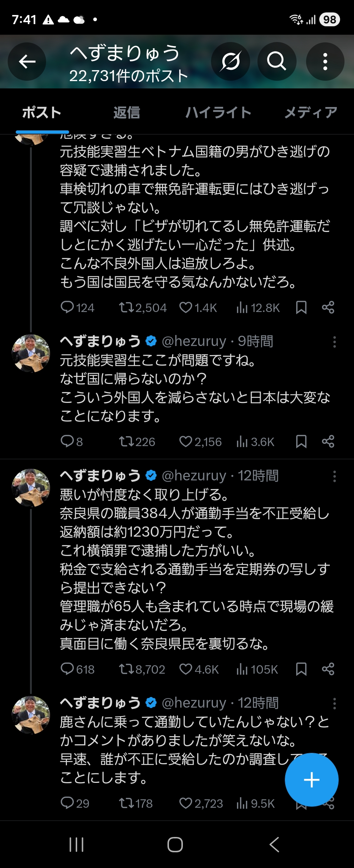Open the three-dot profile overflow menu

(x=325, y=61)
